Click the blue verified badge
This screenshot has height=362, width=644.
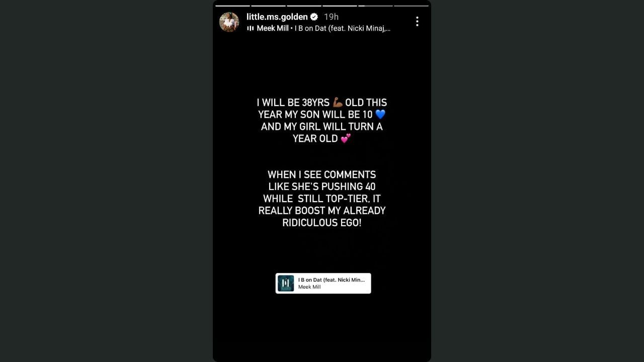pos(314,17)
